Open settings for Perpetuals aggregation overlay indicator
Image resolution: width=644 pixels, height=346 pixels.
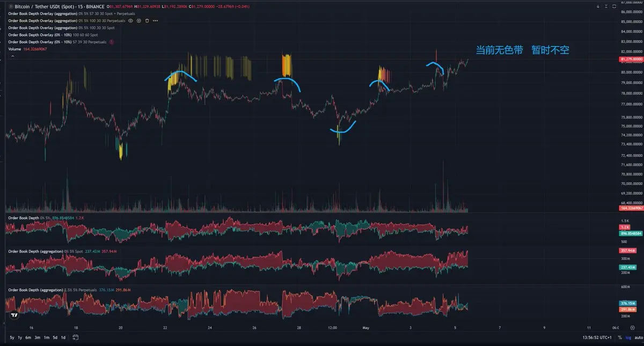[x=138, y=20]
